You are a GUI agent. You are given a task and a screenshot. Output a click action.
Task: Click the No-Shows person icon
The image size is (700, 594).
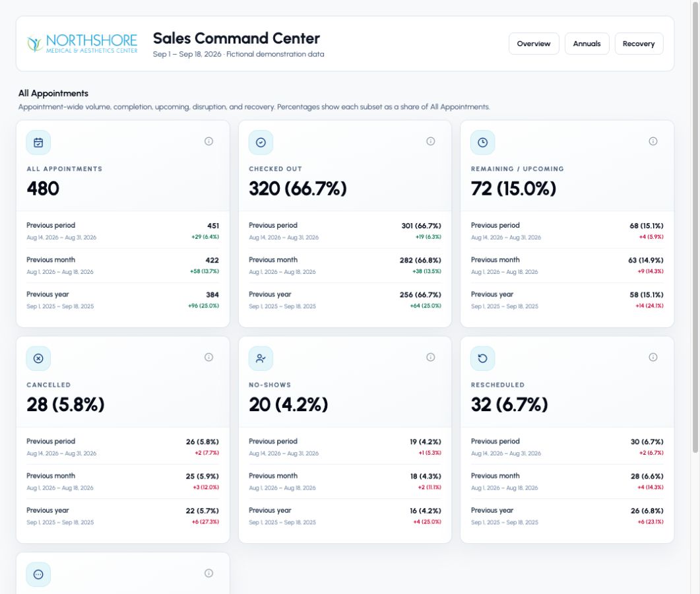click(x=261, y=358)
